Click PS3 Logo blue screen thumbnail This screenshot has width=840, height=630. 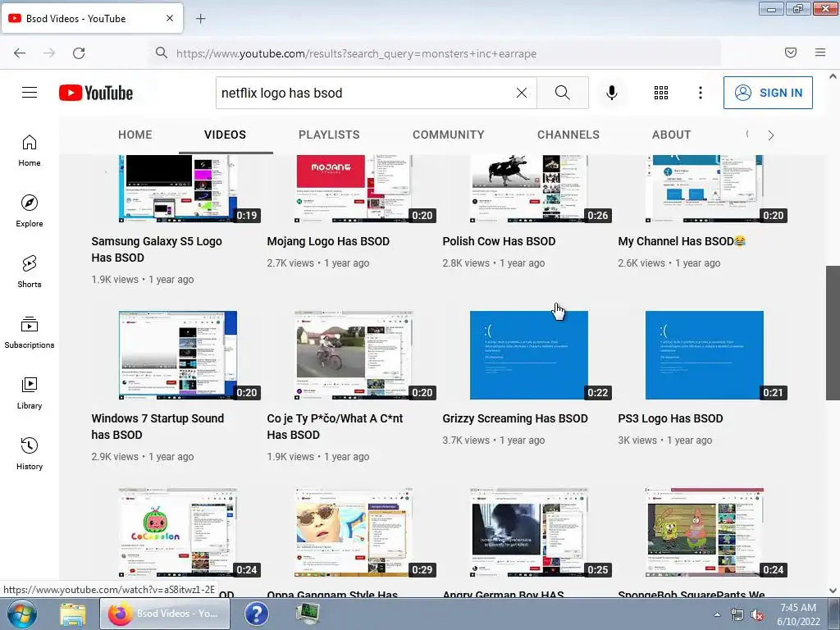705,355
